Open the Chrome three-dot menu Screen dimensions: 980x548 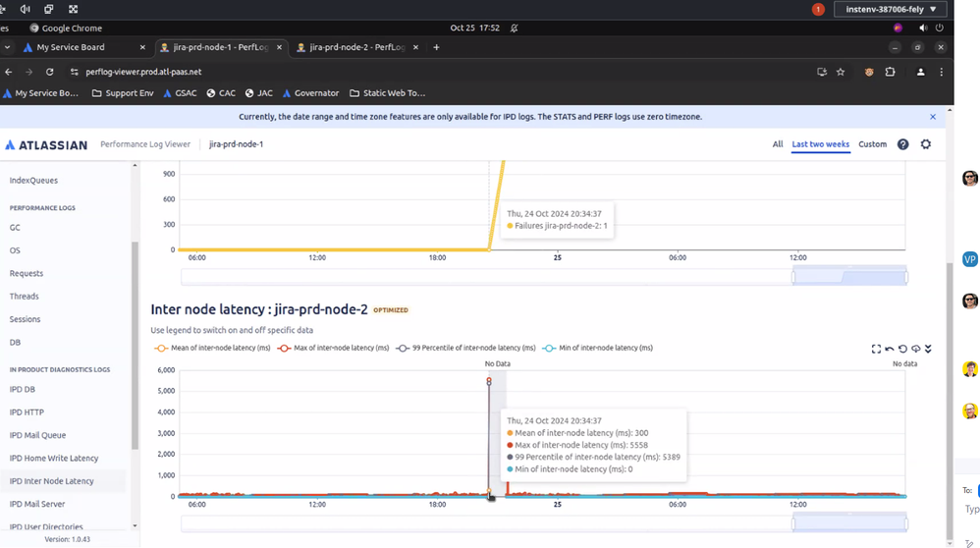942,72
